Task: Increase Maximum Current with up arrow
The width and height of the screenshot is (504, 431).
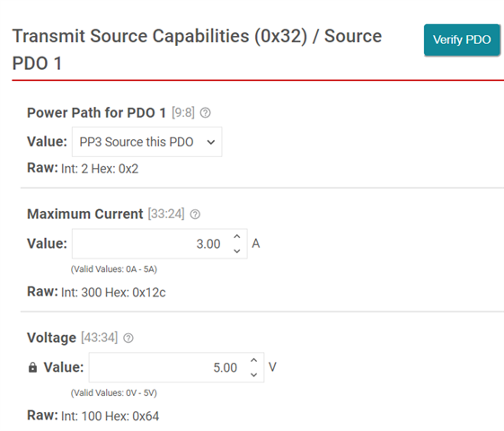Action: [x=237, y=237]
